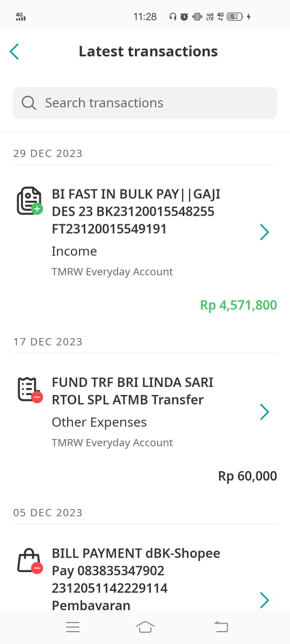Expand FUND TRF BRI LINDA SARI details
This screenshot has width=290, height=644.
pyautogui.click(x=264, y=412)
